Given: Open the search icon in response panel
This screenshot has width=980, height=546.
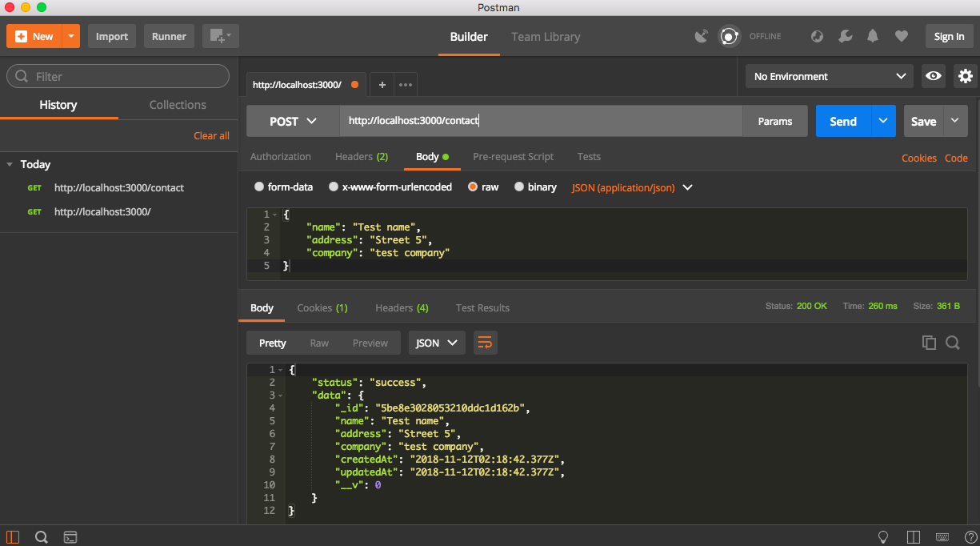Looking at the screenshot, I should [x=953, y=343].
